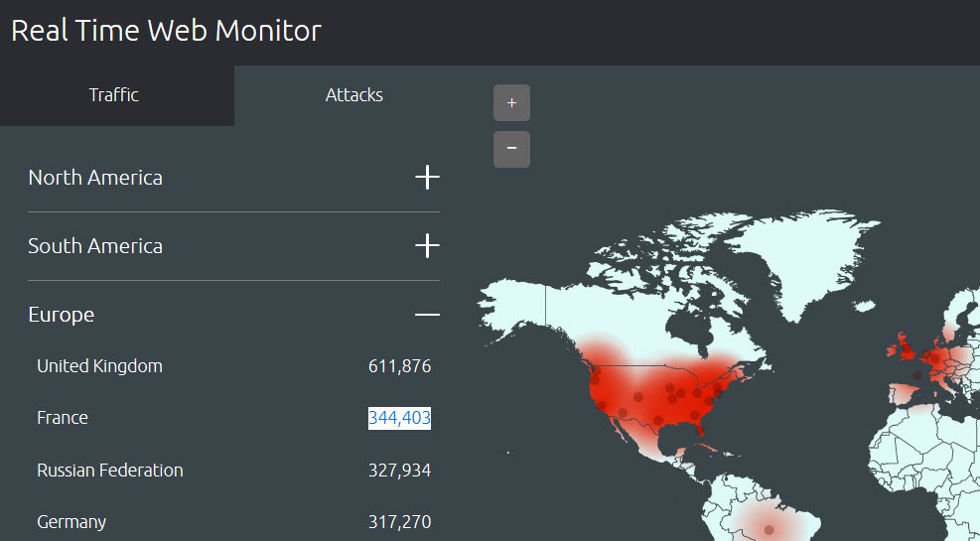Click Germany in the Europe list
The image size is (980, 541).
(x=71, y=521)
